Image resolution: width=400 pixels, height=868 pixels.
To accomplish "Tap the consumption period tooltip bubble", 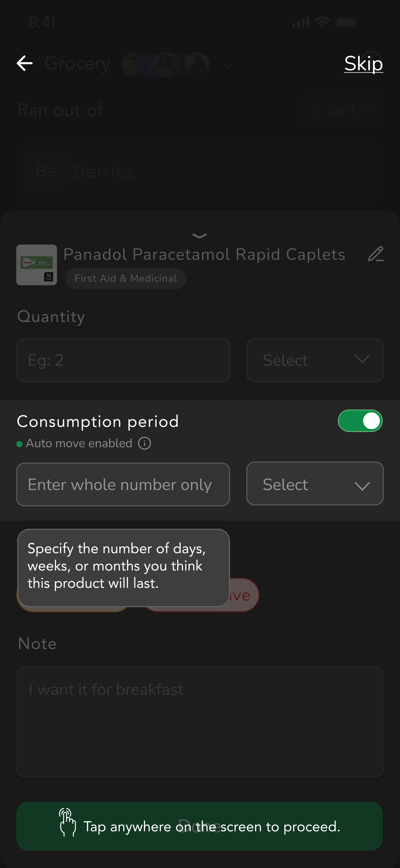I will pos(123,567).
